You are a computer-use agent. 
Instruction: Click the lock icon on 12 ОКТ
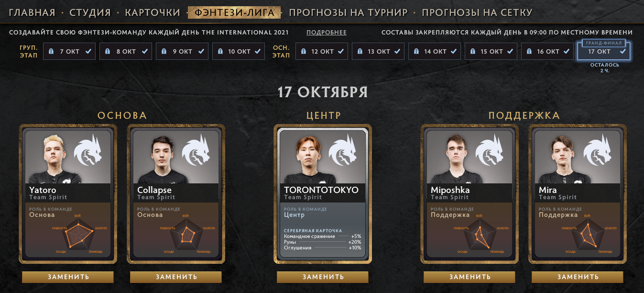303,52
